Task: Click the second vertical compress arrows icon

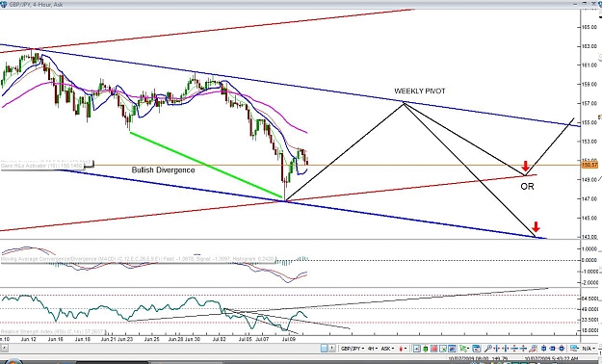Action: pos(523,349)
